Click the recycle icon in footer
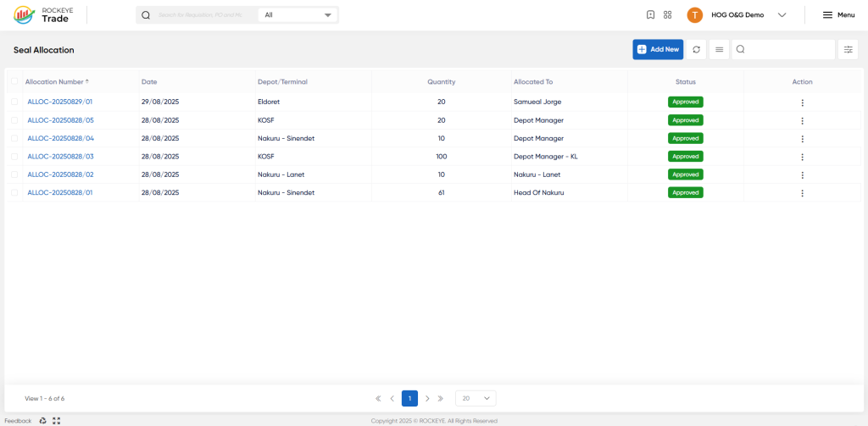The height and width of the screenshot is (426, 868). point(42,420)
